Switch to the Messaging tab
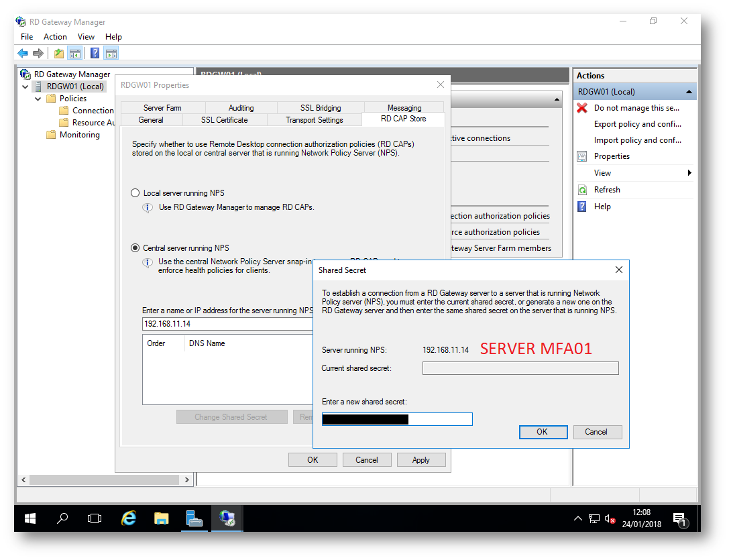This screenshot has width=729, height=560. (404, 108)
